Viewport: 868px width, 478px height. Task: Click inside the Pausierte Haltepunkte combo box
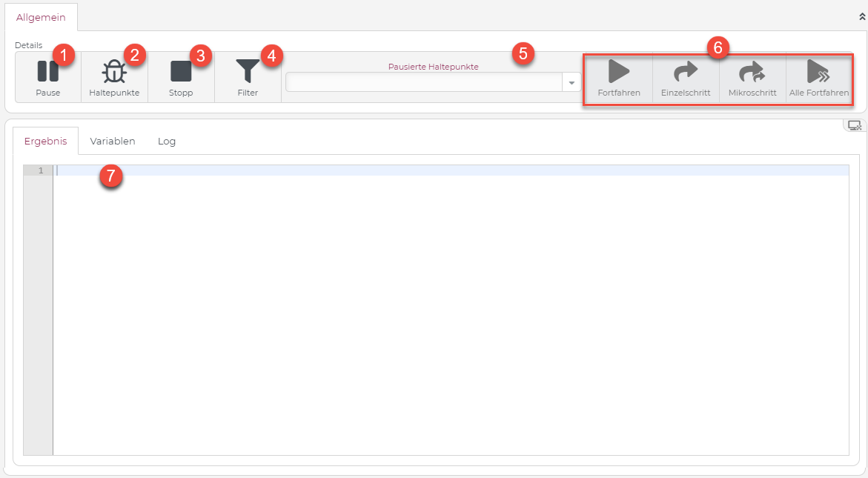pyautogui.click(x=424, y=82)
